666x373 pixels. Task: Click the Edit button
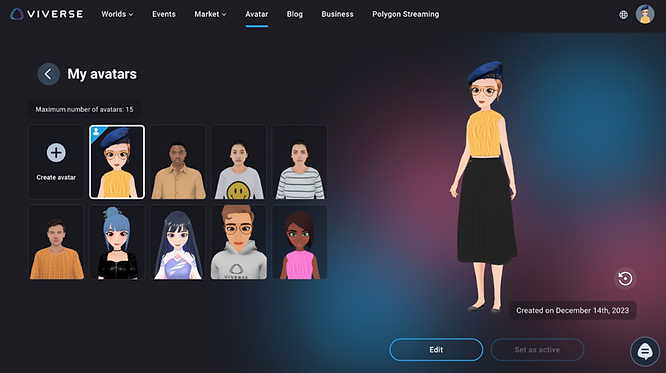436,350
